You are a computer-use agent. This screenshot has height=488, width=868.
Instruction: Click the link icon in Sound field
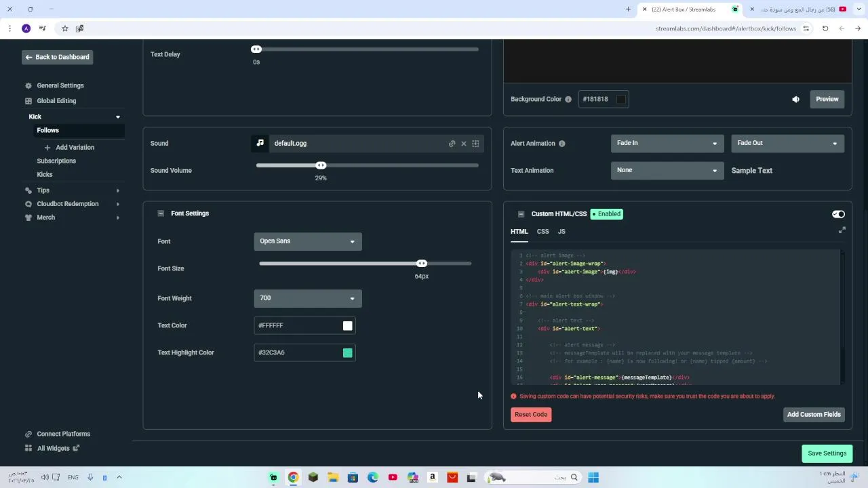click(x=452, y=144)
